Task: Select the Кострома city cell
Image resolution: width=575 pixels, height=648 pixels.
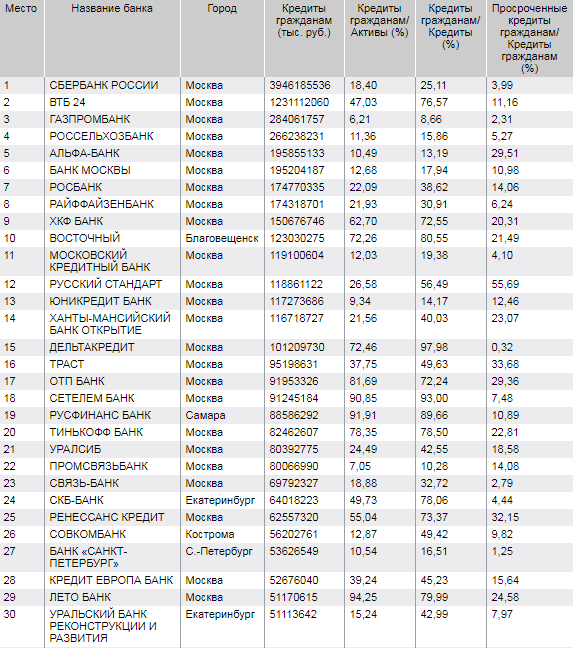Action: pos(210,534)
